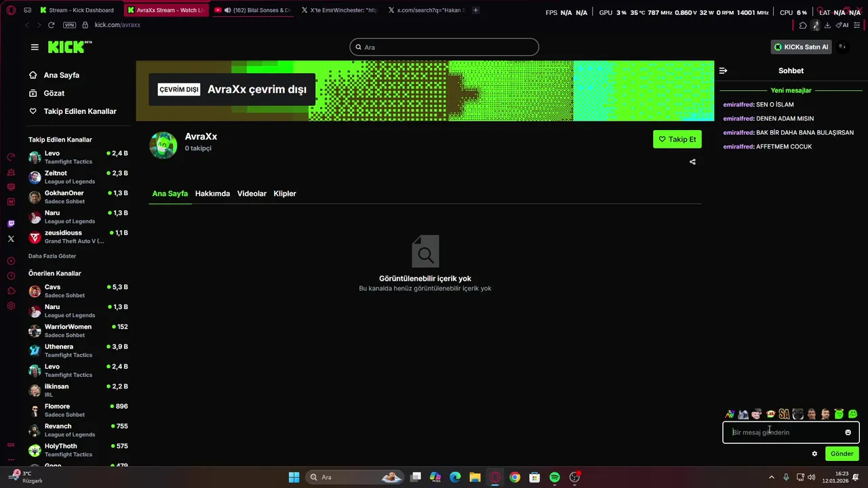Screen dimensions: 868x488
Task: Click KICKs Satın Al button
Action: pos(801,47)
